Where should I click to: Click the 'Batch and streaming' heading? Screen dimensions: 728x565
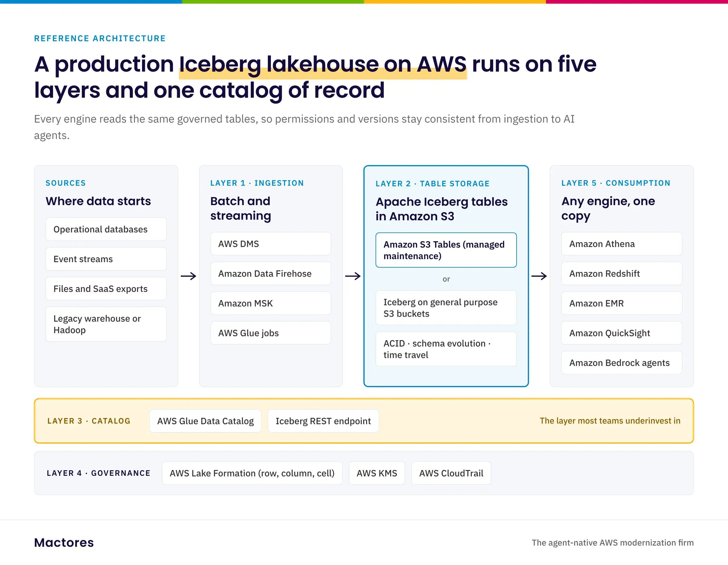pyautogui.click(x=241, y=208)
